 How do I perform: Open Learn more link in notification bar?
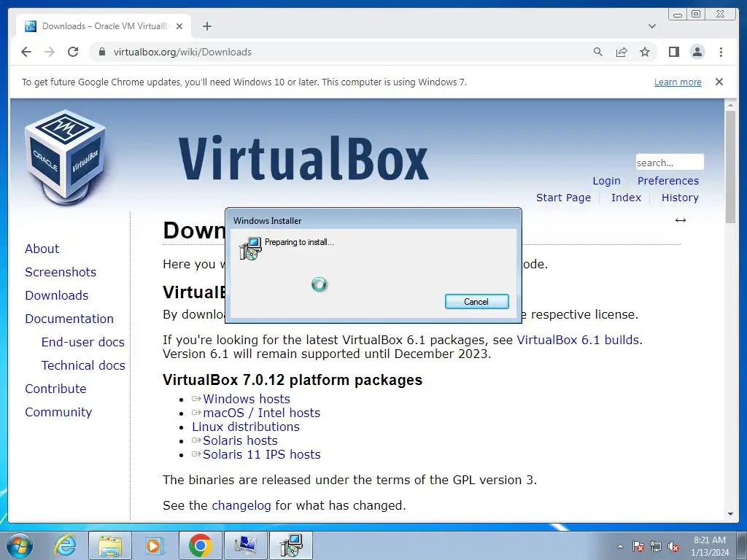tap(678, 82)
